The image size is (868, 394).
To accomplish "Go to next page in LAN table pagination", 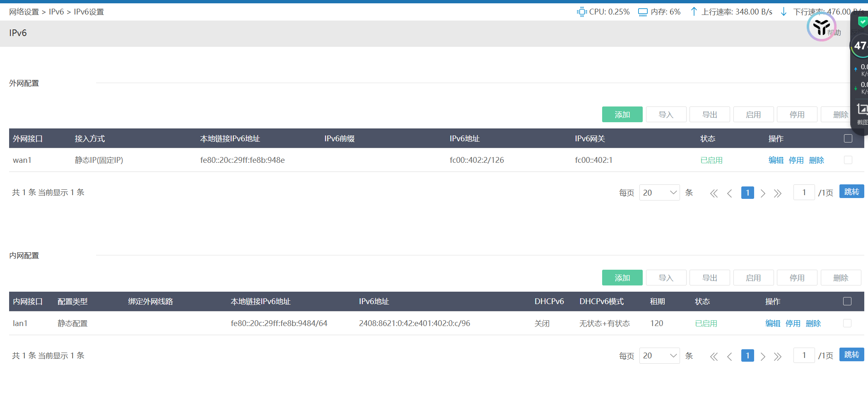I will point(763,356).
